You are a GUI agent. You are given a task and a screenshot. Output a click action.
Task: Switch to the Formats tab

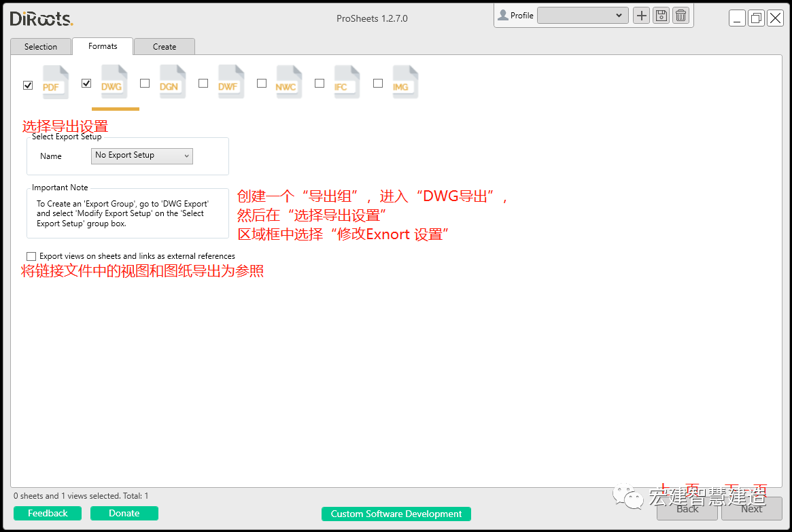coord(103,46)
